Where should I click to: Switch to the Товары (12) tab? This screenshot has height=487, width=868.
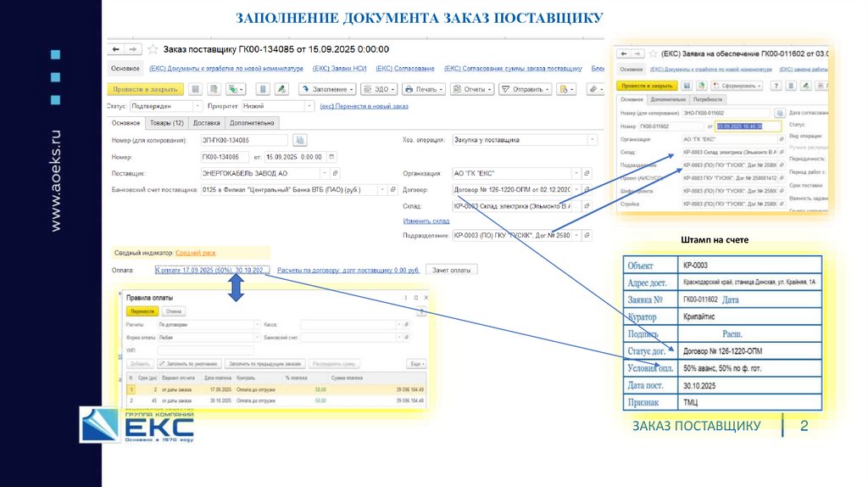pyautogui.click(x=167, y=123)
